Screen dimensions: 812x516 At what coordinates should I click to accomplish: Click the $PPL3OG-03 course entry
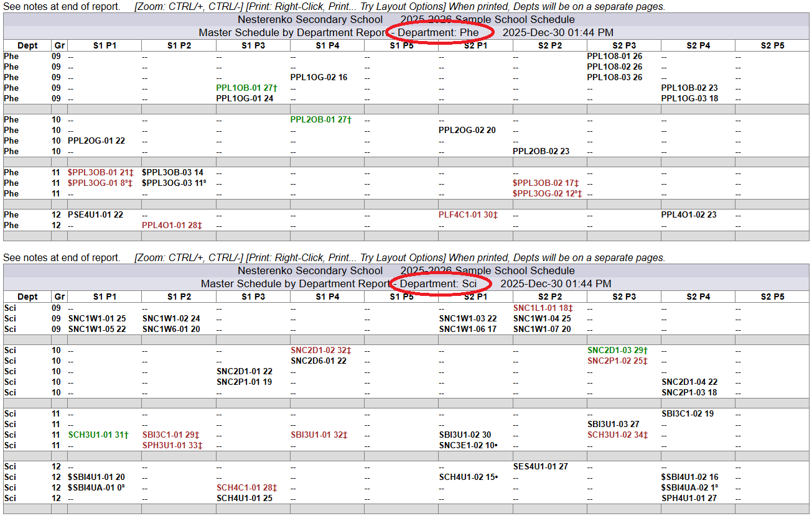(x=174, y=183)
